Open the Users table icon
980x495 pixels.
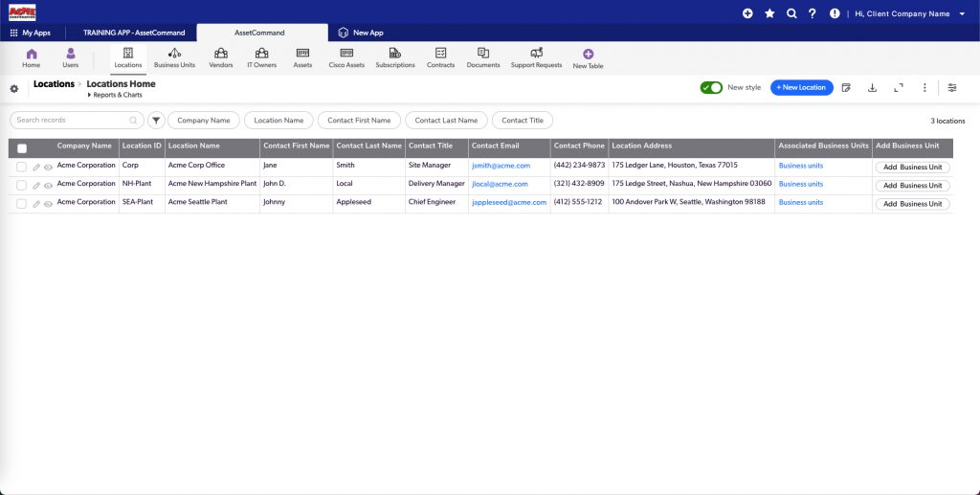[x=71, y=54]
